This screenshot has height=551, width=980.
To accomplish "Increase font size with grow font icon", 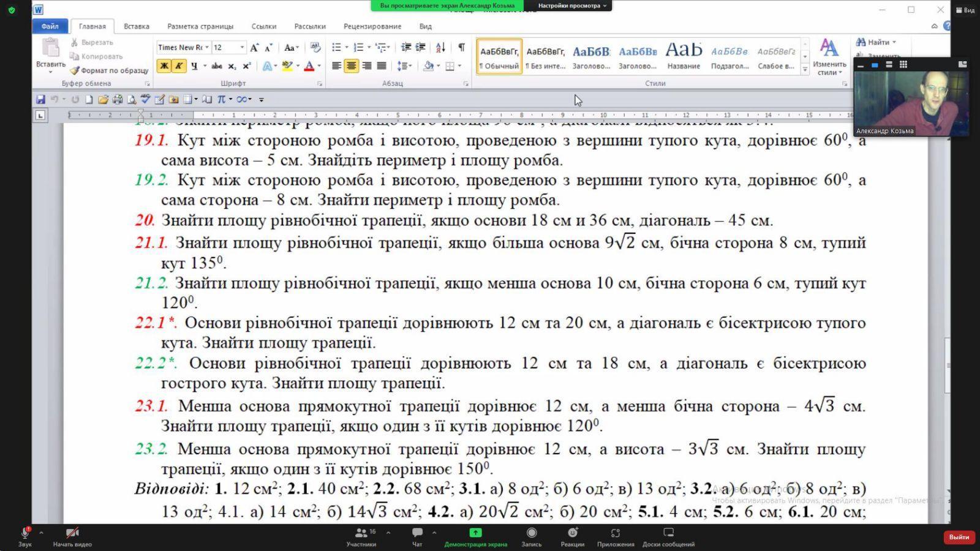I will click(x=254, y=47).
